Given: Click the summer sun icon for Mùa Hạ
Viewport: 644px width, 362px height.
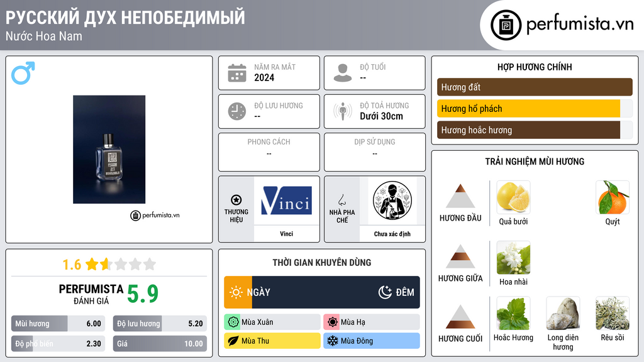Looking at the screenshot, I should [333, 322].
